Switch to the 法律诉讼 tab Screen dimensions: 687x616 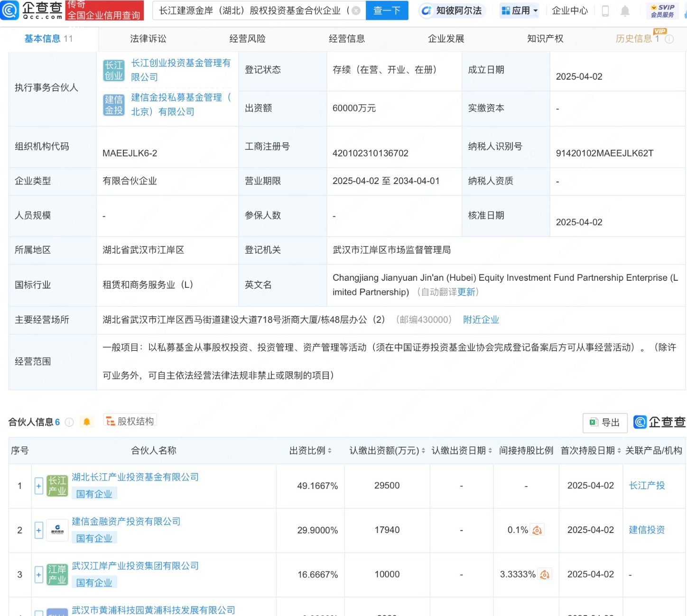[148, 39]
